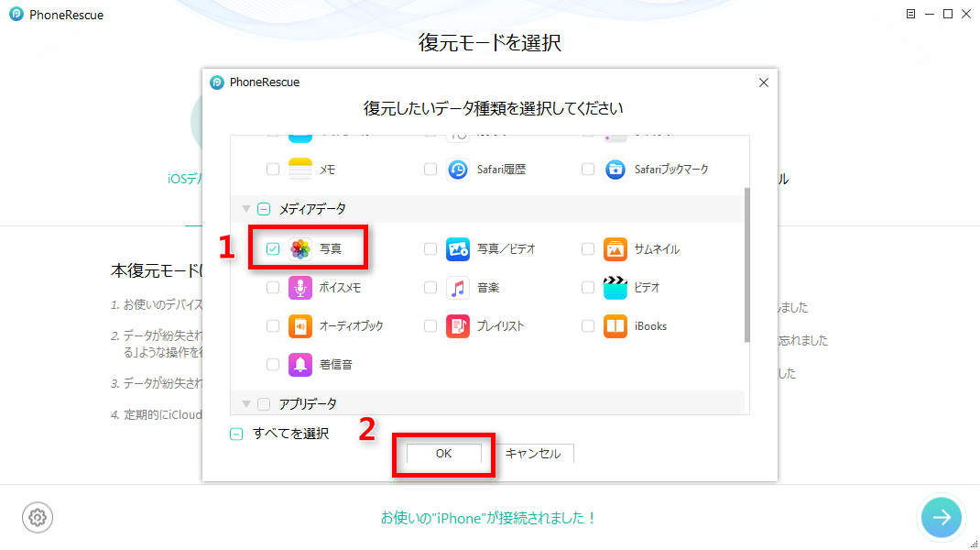Viewport: 980px width, 550px height.
Task: Click the ボイスメモ microphone icon
Action: coord(300,288)
